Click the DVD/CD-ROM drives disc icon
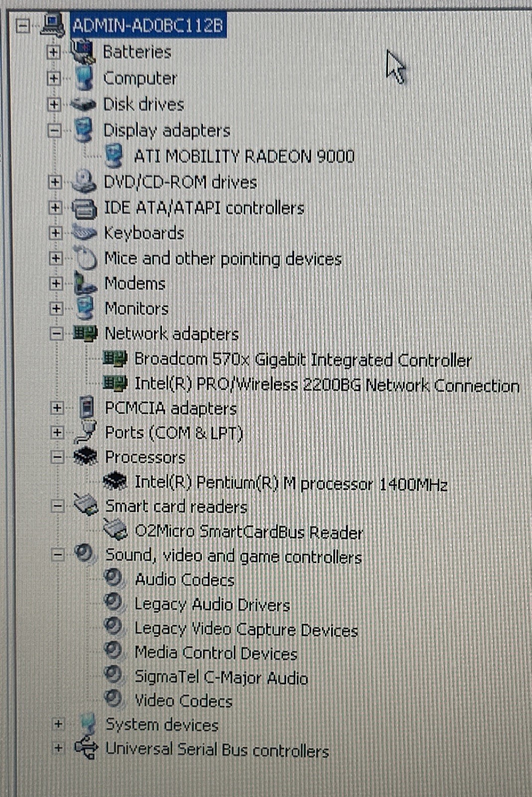 coord(84,182)
